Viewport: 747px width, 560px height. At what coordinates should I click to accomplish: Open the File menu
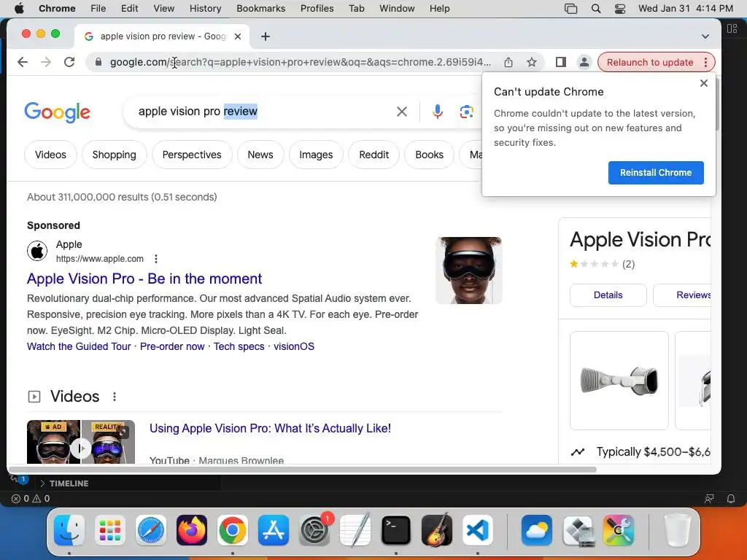click(x=98, y=9)
